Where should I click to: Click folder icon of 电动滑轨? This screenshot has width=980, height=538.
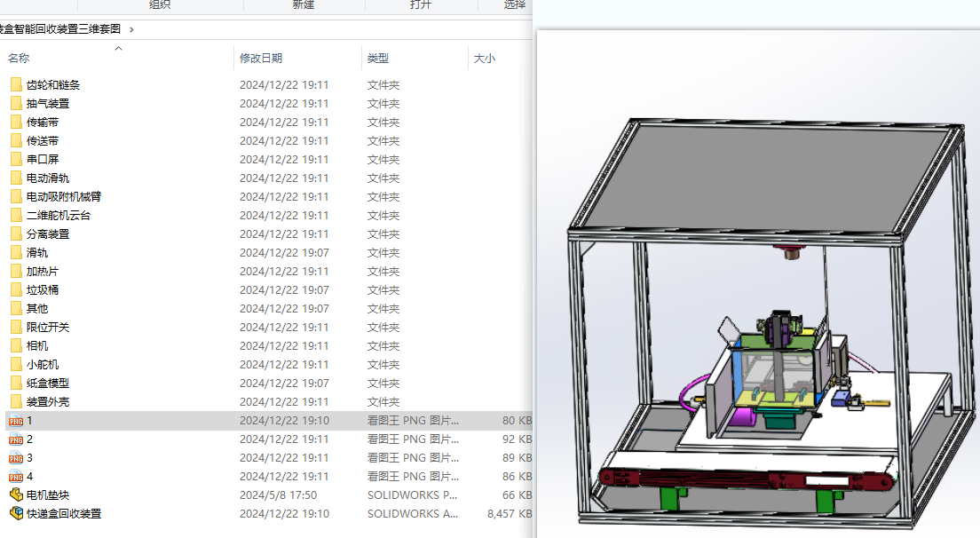tap(16, 178)
